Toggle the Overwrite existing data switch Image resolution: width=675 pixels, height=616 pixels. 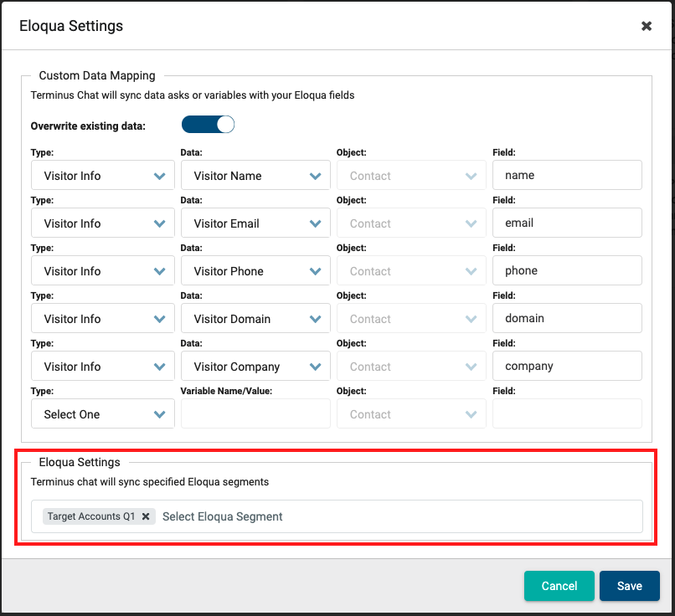click(208, 125)
